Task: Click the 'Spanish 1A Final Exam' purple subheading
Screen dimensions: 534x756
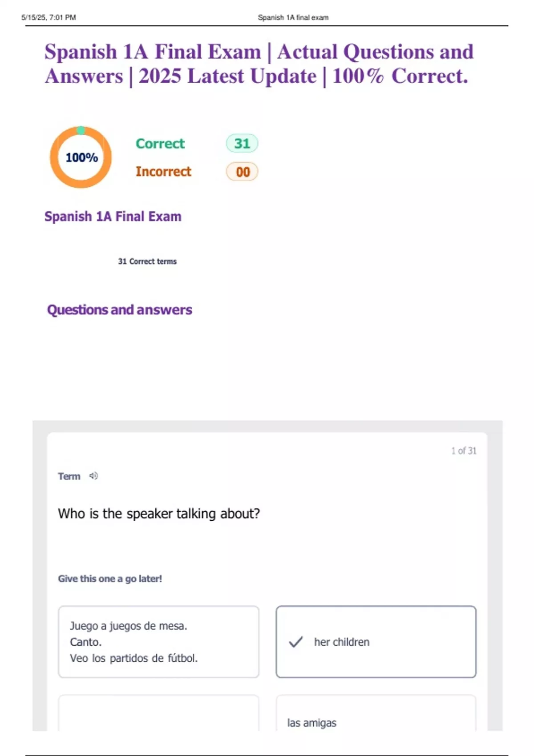Action: point(113,217)
